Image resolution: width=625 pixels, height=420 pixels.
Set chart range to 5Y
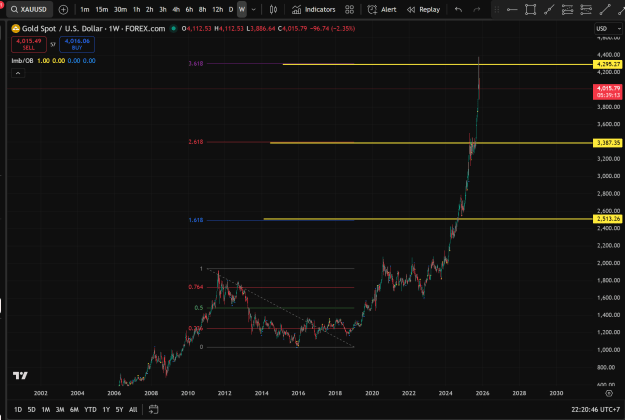(x=119, y=410)
